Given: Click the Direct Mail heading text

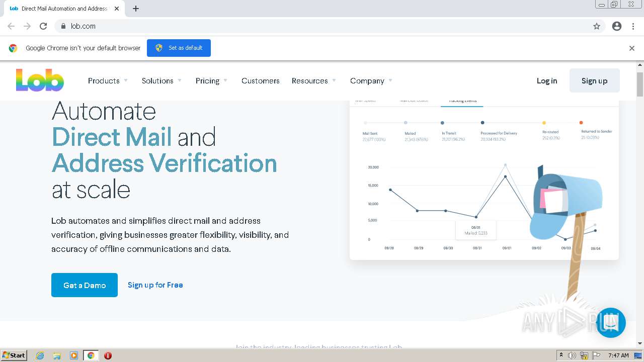Looking at the screenshot, I should [x=112, y=137].
